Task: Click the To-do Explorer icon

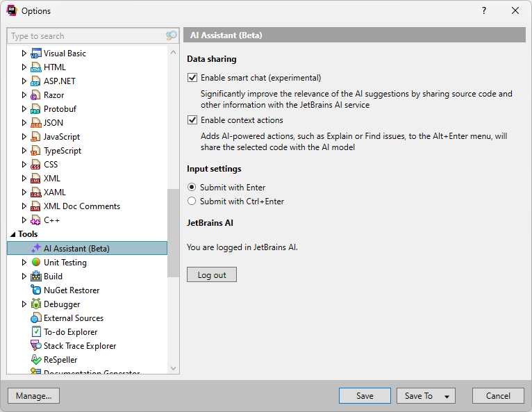Action: click(36, 332)
